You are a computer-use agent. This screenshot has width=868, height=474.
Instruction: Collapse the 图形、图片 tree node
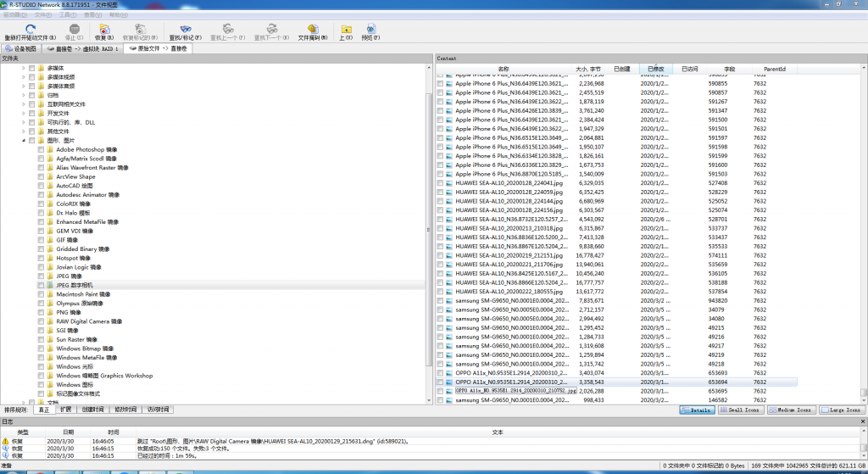pos(23,140)
